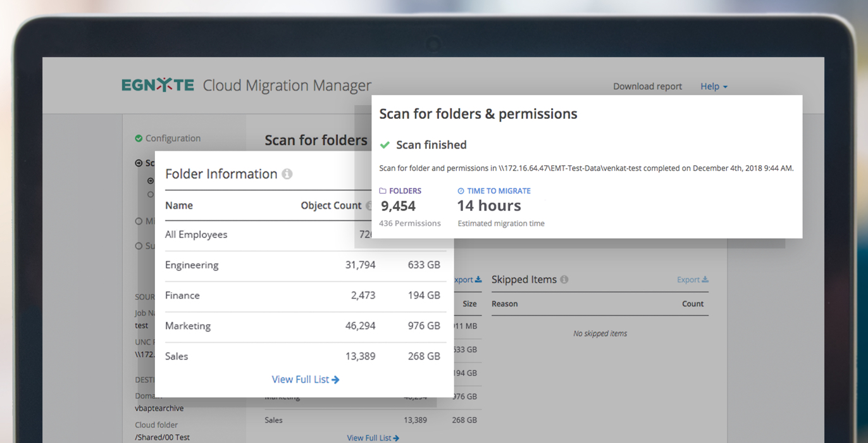Click the green check icon beside Configuration
Viewport: 868px width, 443px height.
139,139
